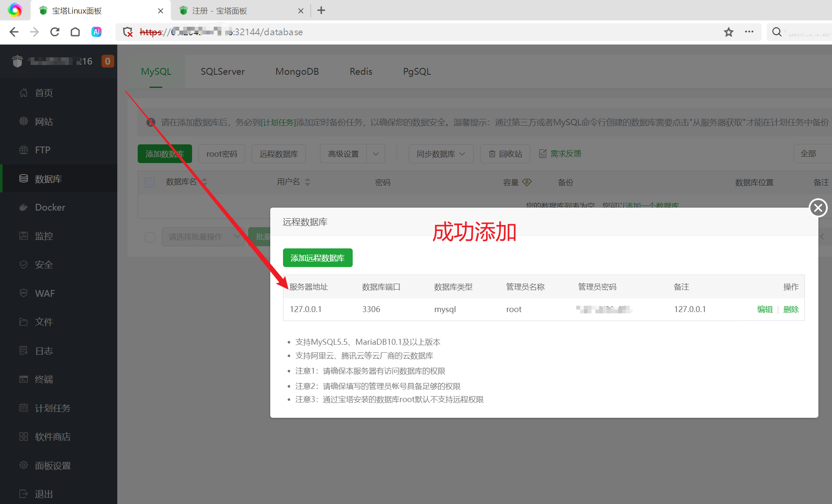Click the browser address bar URL
Viewport: 832px width, 504px height.
click(221, 32)
